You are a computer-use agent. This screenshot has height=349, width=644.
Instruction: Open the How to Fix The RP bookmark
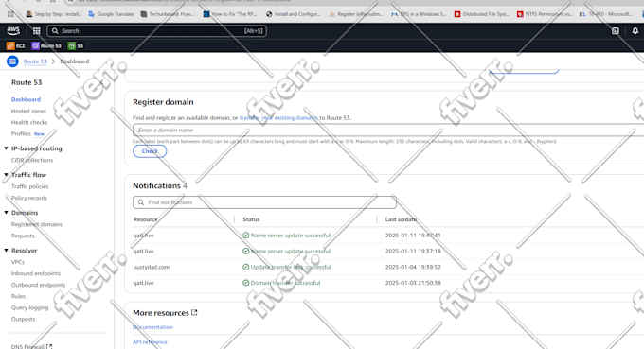(230, 14)
